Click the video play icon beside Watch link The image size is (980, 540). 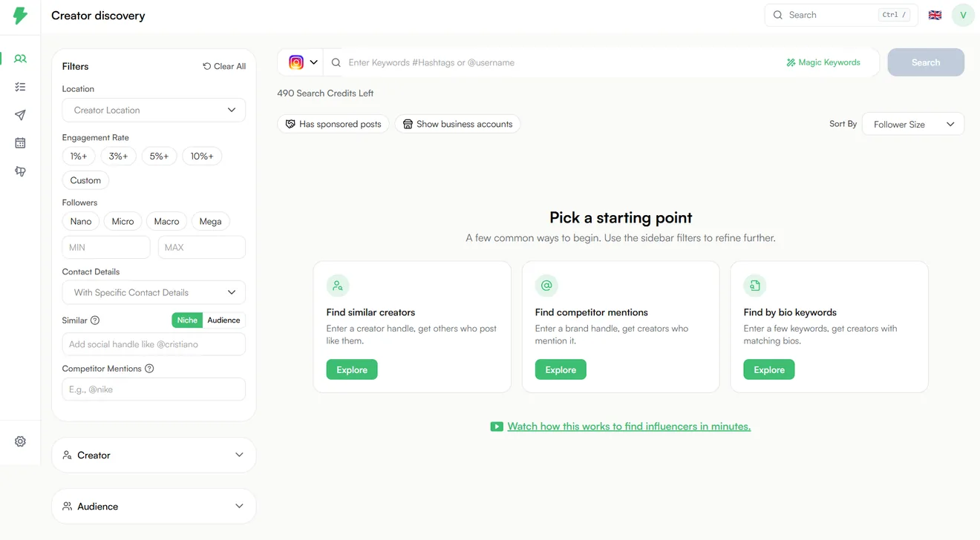(x=497, y=427)
